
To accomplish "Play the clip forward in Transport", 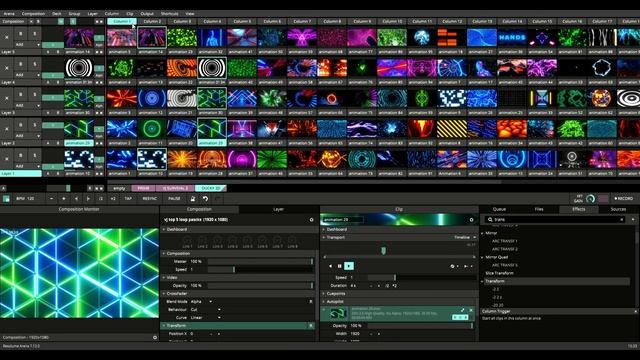I will [x=349, y=266].
